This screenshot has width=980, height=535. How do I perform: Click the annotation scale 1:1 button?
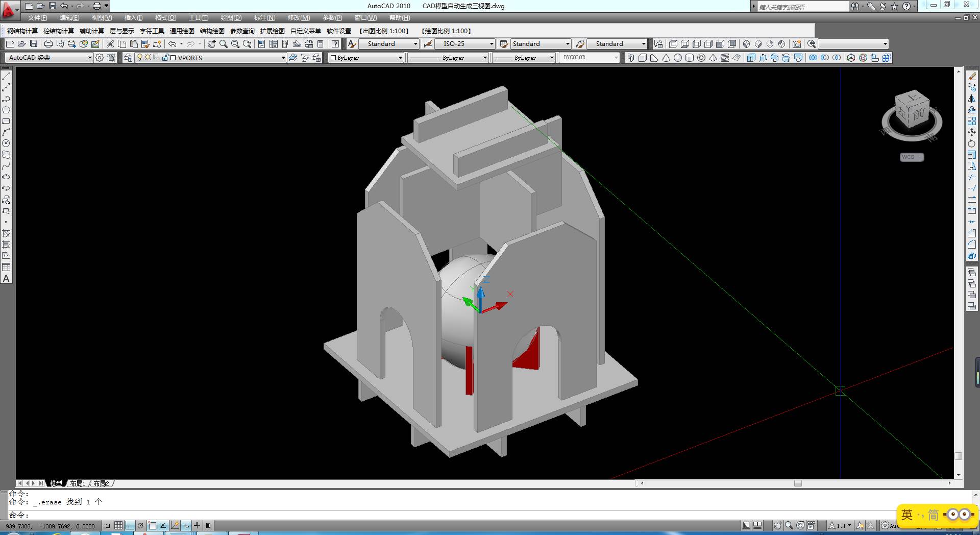[840, 525]
